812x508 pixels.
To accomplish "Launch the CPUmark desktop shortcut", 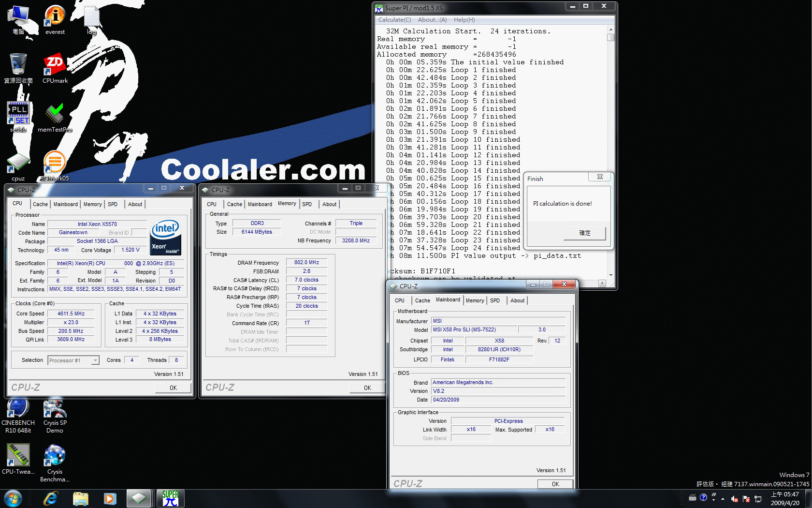I will 55,68.
